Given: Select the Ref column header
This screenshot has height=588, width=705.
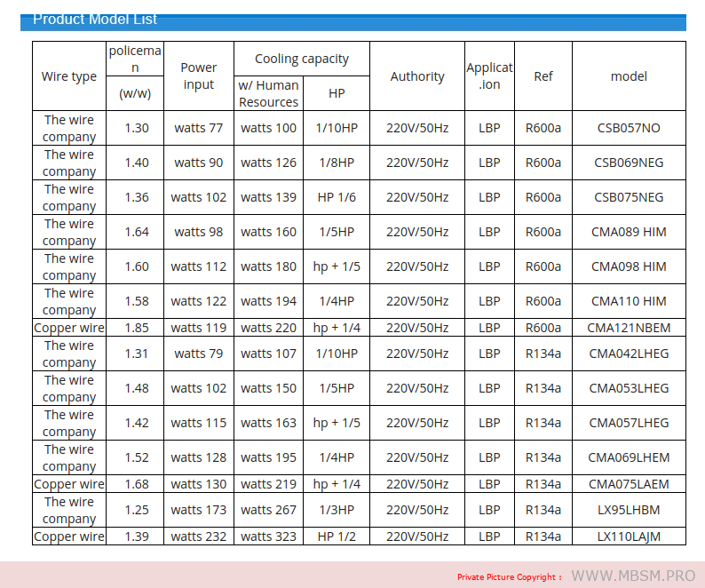Looking at the screenshot, I should 543,76.
